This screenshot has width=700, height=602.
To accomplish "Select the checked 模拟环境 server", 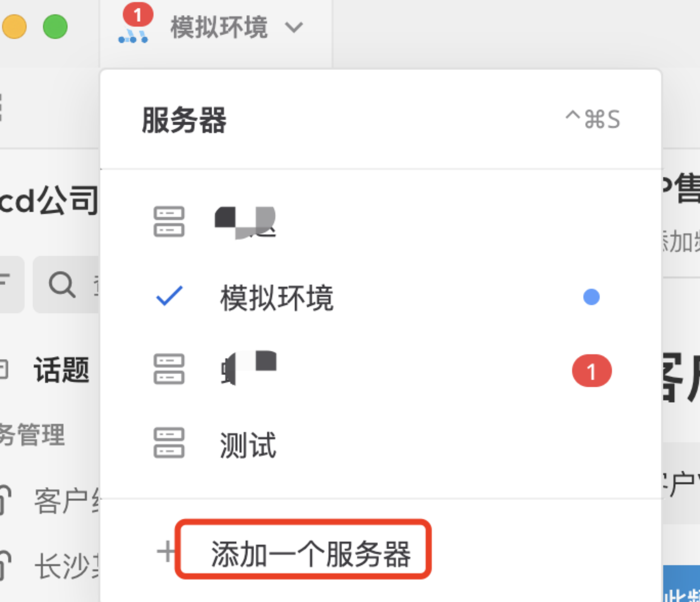I will 381,297.
